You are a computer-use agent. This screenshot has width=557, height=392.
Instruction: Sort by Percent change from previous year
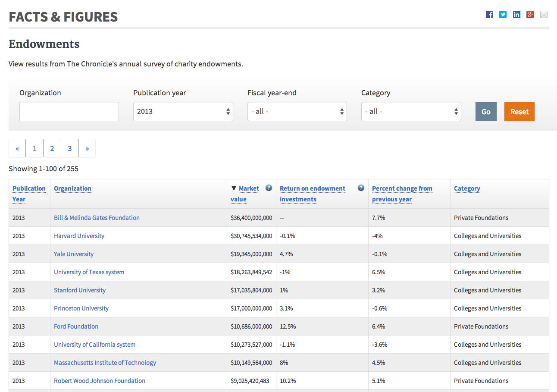click(x=402, y=194)
